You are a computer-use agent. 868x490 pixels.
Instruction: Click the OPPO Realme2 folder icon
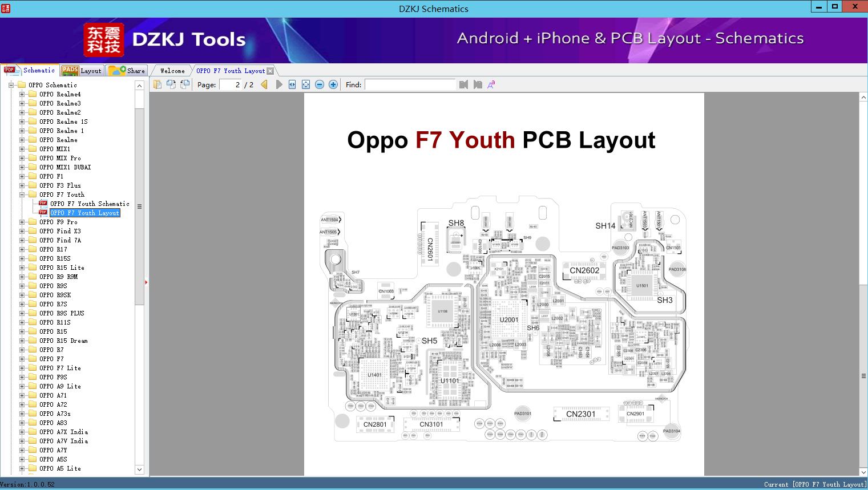coord(33,112)
